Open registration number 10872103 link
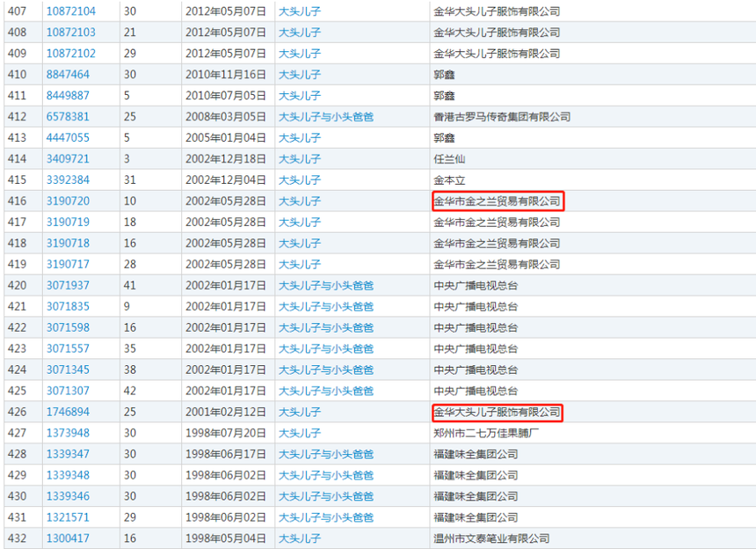 point(71,33)
